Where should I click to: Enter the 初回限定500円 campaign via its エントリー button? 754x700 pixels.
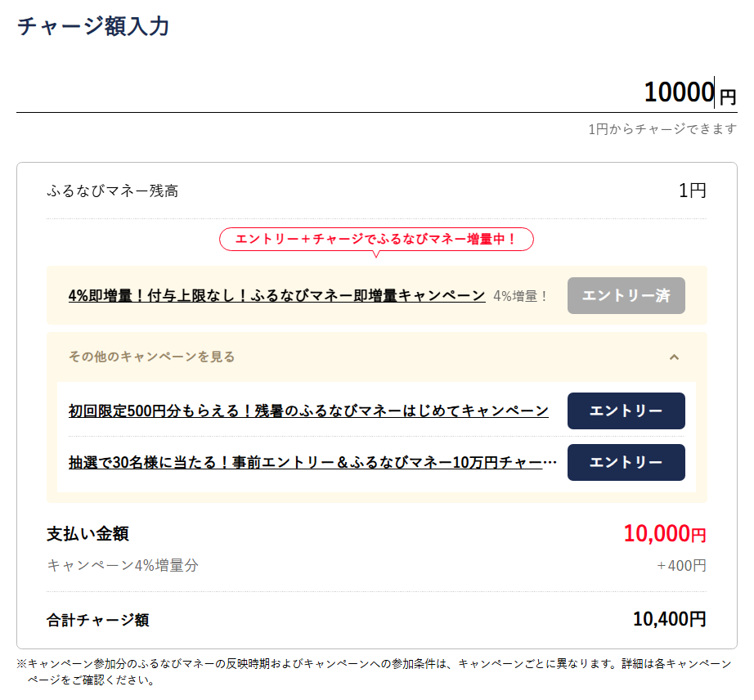tap(626, 411)
